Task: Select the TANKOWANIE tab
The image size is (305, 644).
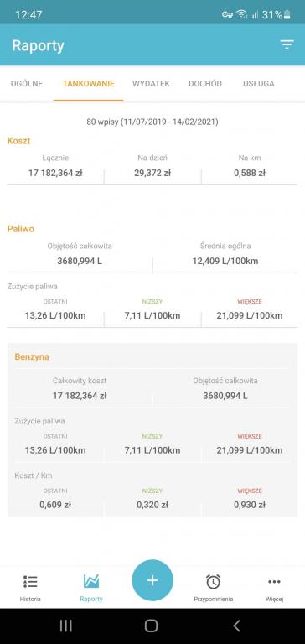Action: [88, 83]
